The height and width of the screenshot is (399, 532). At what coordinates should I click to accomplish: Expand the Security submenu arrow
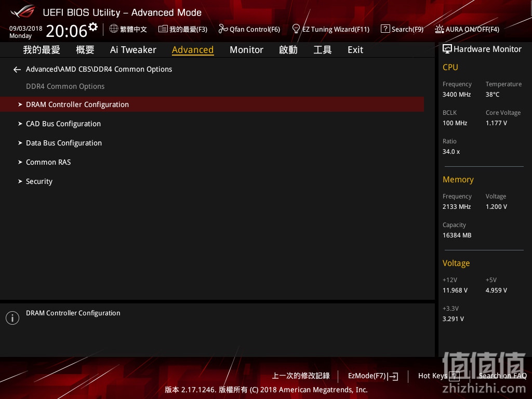click(20, 181)
